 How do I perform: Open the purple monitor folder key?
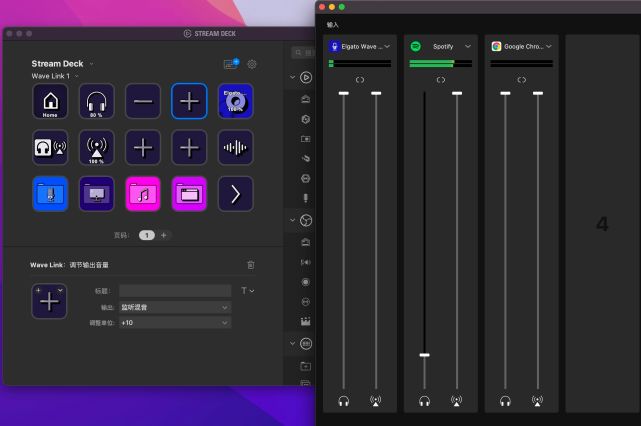point(96,194)
